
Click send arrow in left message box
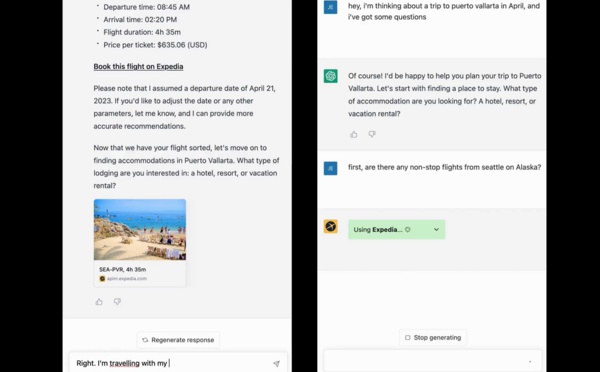tap(276, 364)
